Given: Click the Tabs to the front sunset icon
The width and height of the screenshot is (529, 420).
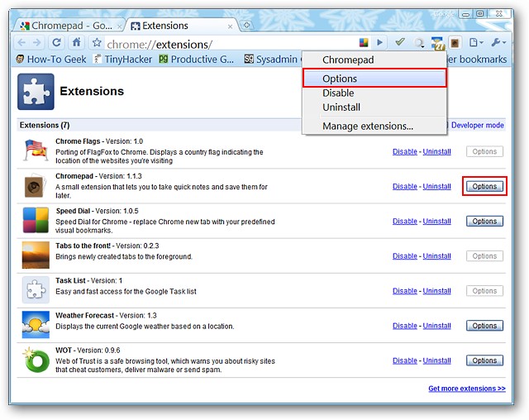Looking at the screenshot, I should pos(36,255).
